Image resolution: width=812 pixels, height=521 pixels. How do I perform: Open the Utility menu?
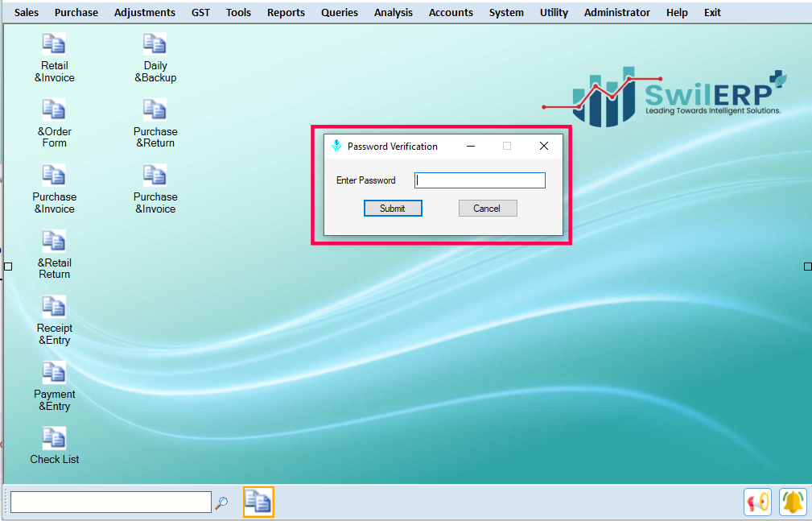click(x=554, y=12)
